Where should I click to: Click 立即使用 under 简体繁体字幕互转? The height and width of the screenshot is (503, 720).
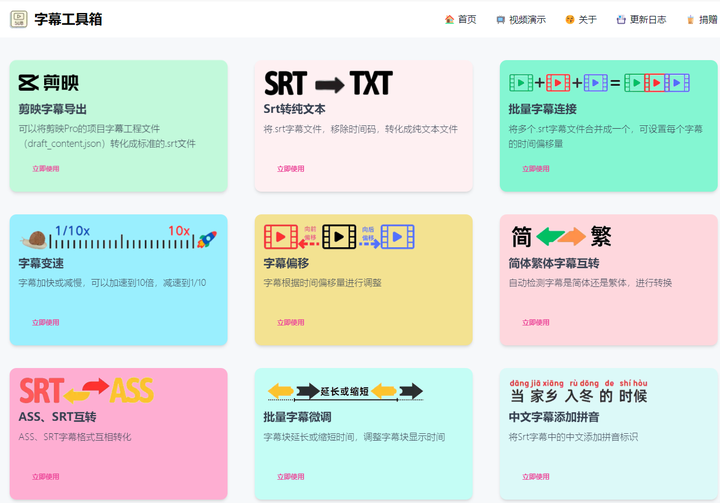point(536,322)
